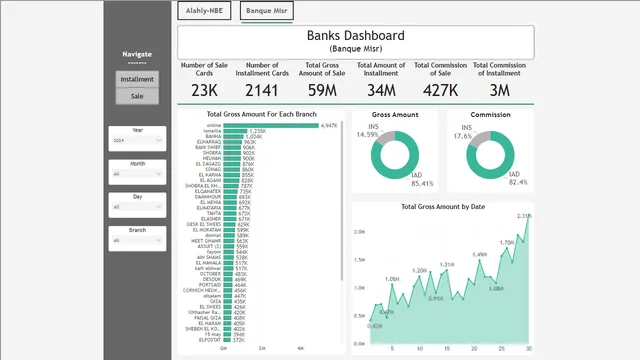Image resolution: width=640 pixels, height=360 pixels.
Task: Switch to the Alahly-NBE tab
Action: (204, 11)
